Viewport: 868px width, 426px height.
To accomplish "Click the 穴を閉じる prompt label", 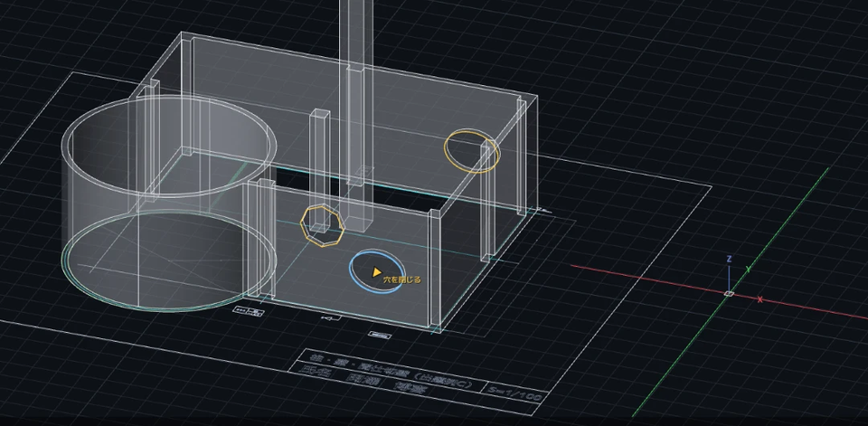I will (x=401, y=279).
